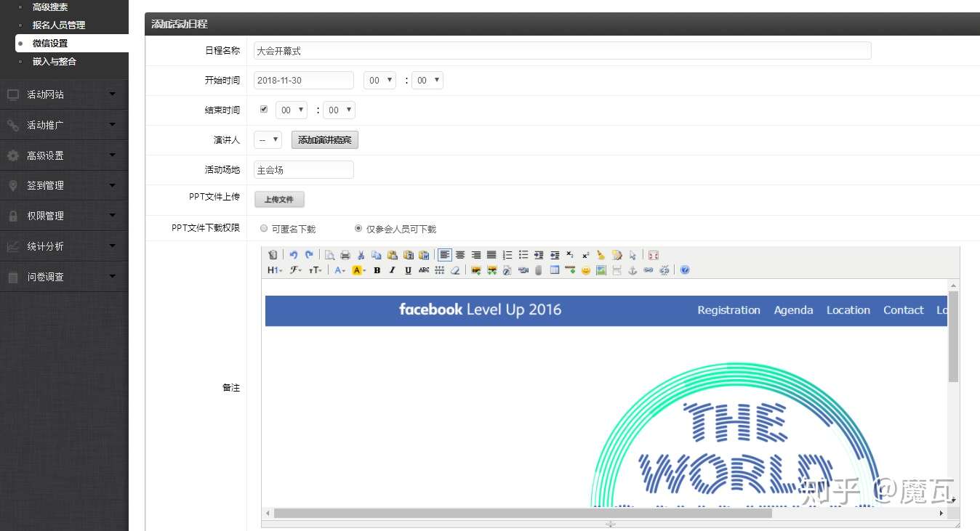Expand the 活动网站 sidebar section
This screenshot has width=980, height=531.
coord(64,94)
